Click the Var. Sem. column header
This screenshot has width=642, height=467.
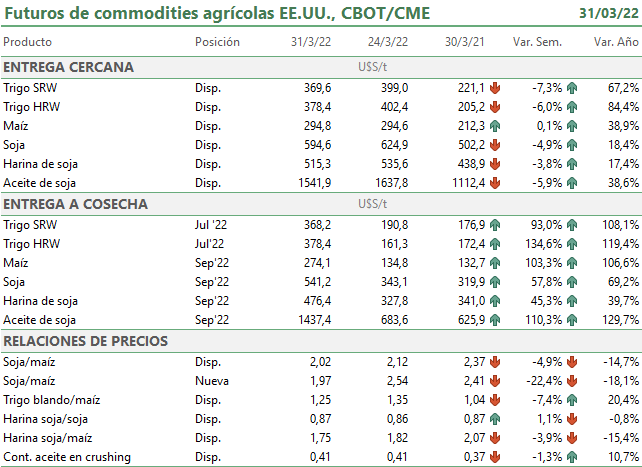[537, 42]
